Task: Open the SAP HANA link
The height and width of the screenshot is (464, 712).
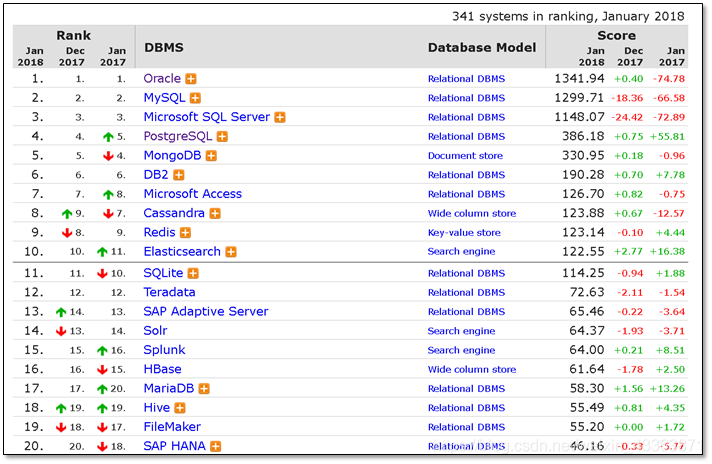Action: pyautogui.click(x=174, y=446)
